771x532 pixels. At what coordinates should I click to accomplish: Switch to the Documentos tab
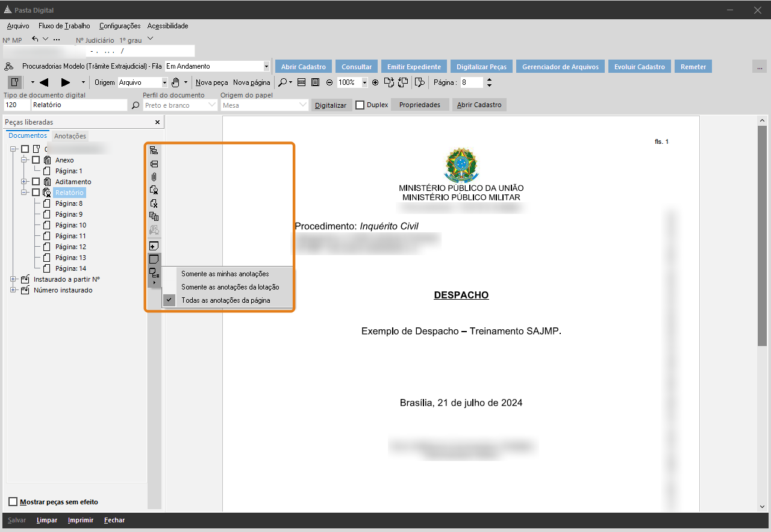[x=28, y=136]
